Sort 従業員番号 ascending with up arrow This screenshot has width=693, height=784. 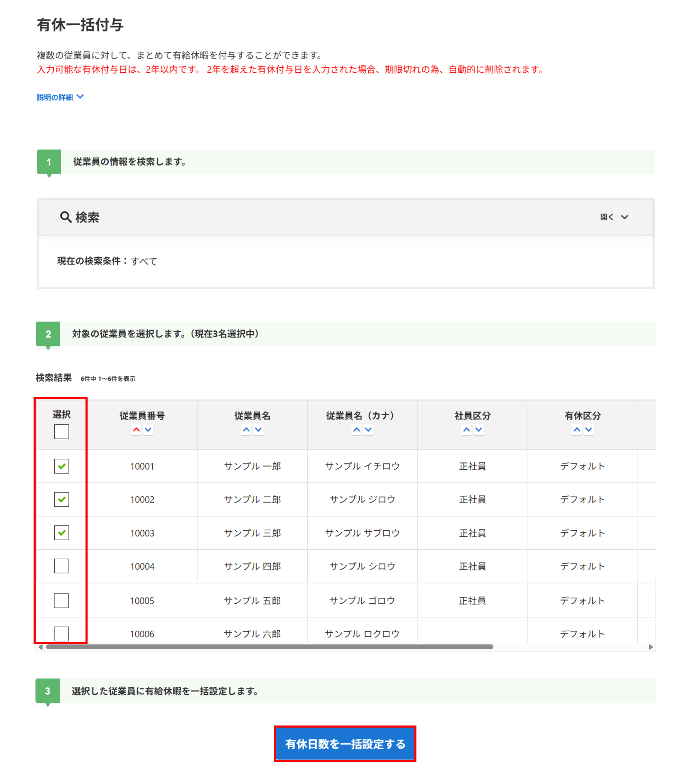point(136,430)
